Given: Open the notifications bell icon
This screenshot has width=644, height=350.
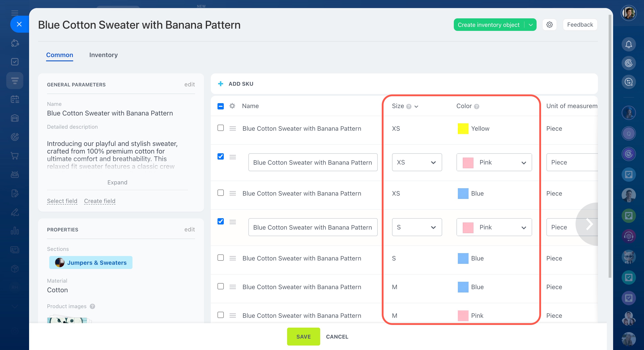Looking at the screenshot, I should pyautogui.click(x=629, y=45).
